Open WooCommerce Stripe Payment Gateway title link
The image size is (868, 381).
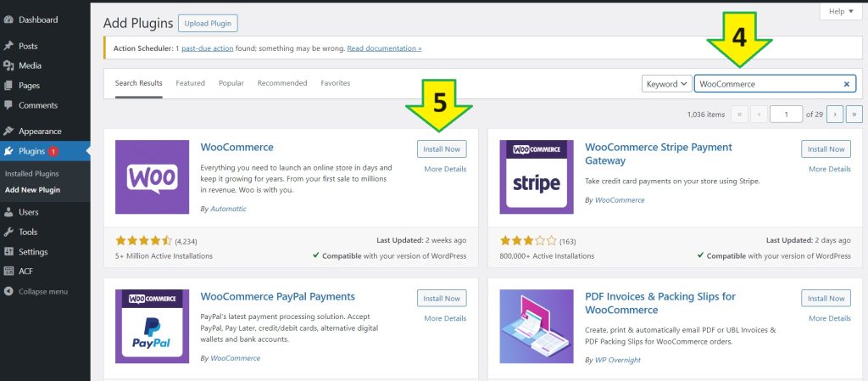tap(659, 154)
